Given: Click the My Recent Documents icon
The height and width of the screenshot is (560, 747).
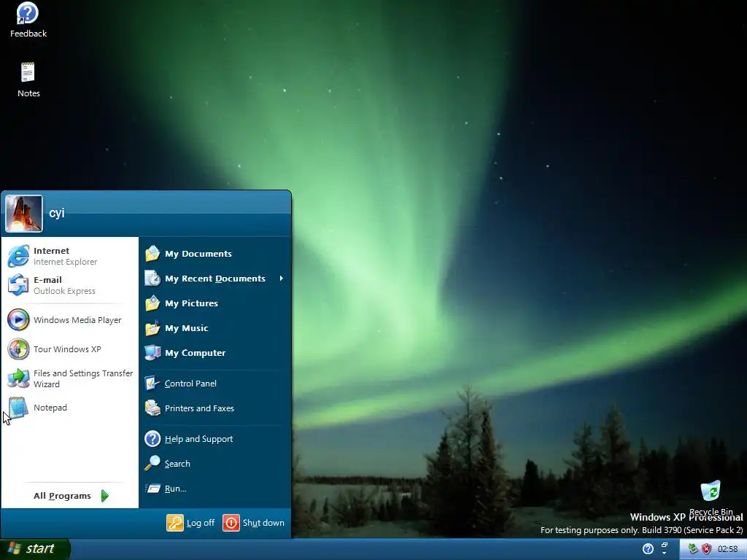Looking at the screenshot, I should coord(152,279).
